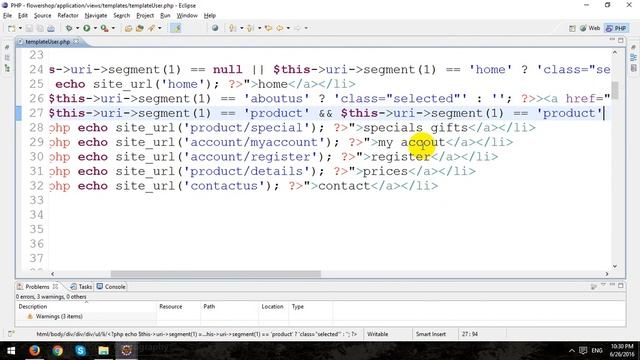Sort by the Path column header

coord(229,307)
